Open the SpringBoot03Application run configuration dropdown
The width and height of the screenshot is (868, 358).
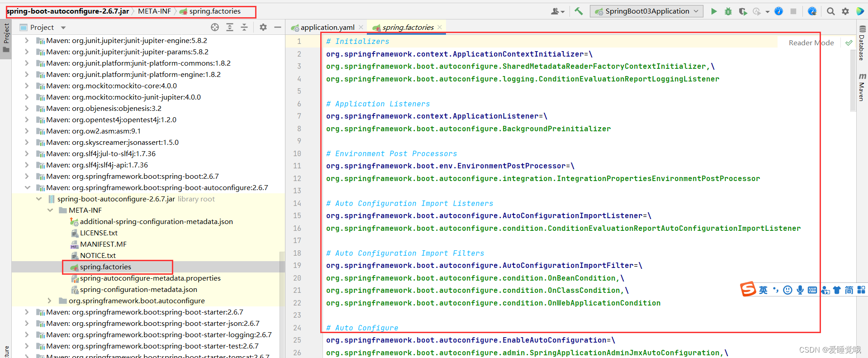click(647, 11)
